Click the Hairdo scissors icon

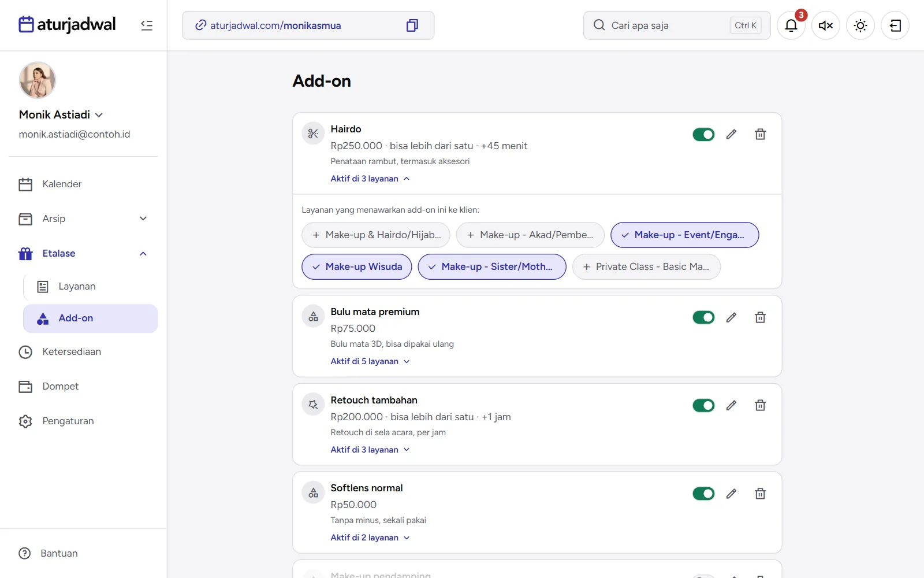pyautogui.click(x=313, y=134)
